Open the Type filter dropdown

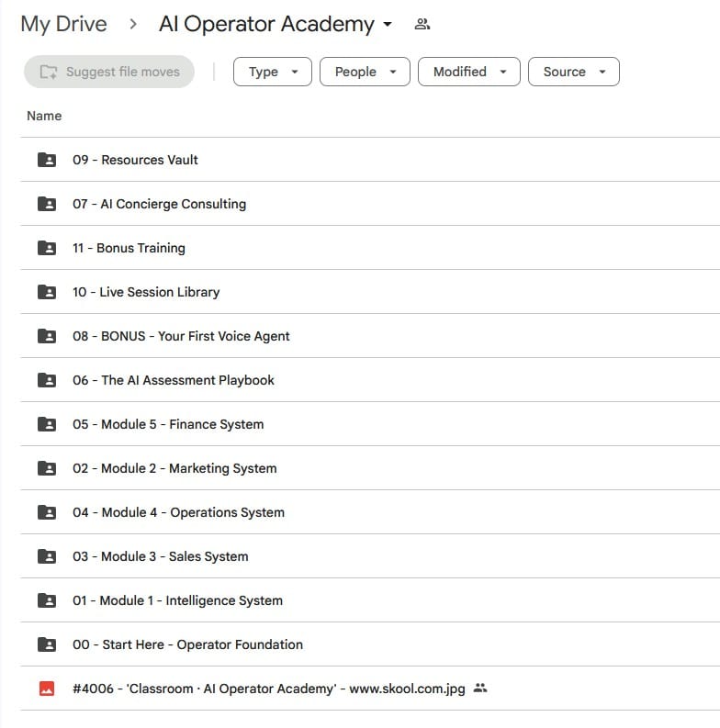point(273,72)
